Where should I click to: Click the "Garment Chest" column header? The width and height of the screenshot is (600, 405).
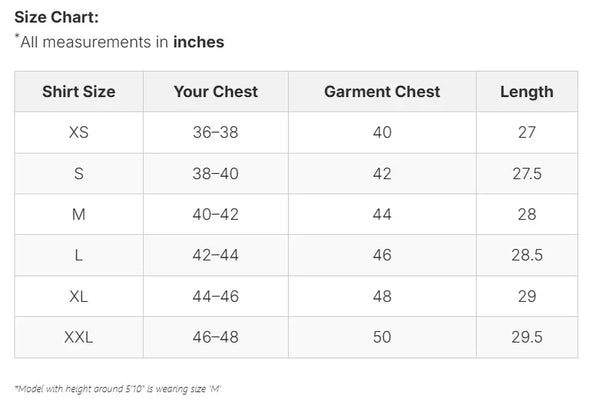point(382,91)
